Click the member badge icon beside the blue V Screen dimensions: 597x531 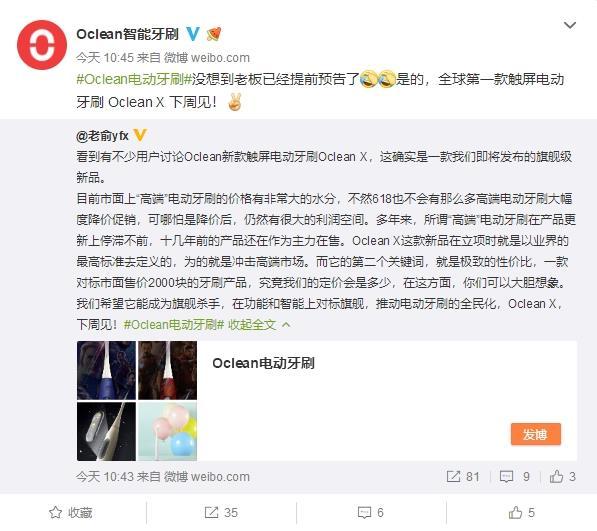(214, 34)
